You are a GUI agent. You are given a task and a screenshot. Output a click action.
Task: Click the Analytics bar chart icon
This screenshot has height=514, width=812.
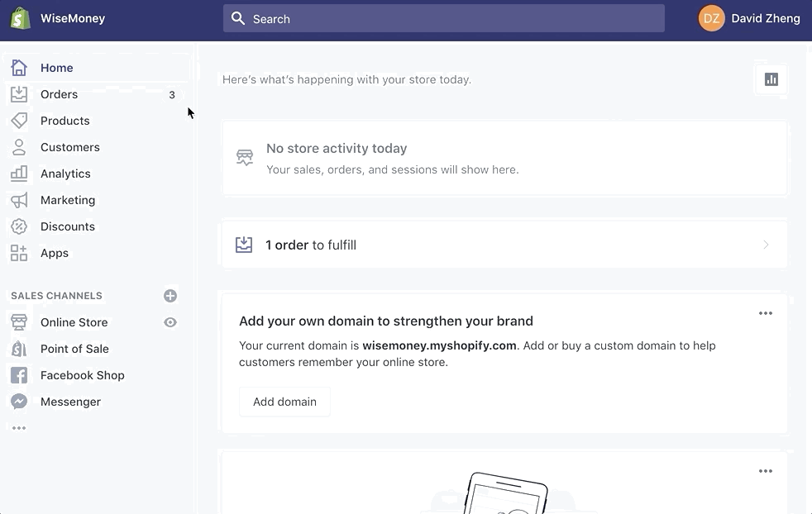(19, 174)
